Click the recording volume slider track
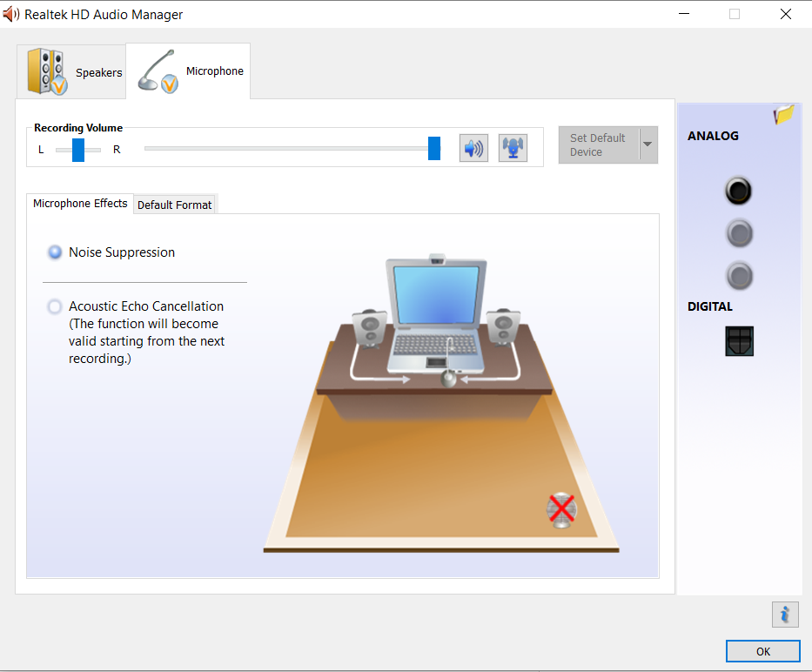Screen dimensions: 812x672 pos(287,149)
